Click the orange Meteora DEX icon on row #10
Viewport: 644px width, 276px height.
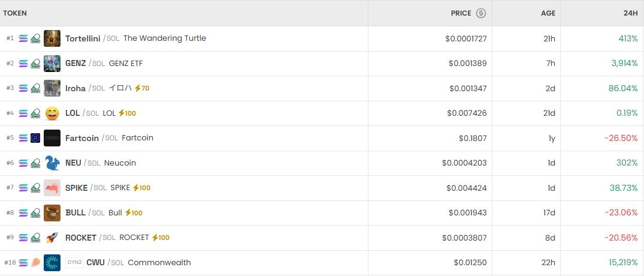coord(35,263)
